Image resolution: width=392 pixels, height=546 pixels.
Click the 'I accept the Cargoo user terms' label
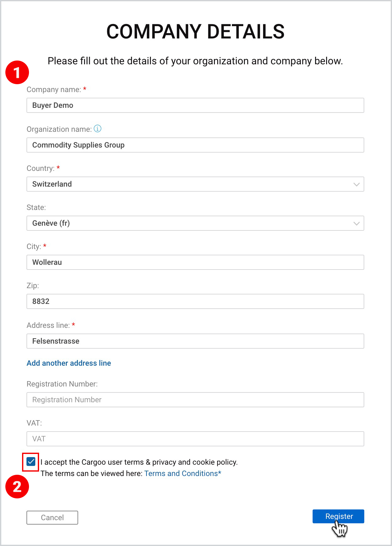pyautogui.click(x=139, y=462)
